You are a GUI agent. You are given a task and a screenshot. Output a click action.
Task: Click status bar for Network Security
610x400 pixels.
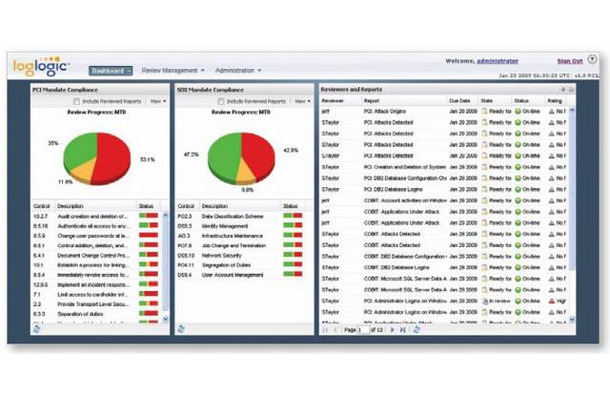pyautogui.click(x=293, y=255)
